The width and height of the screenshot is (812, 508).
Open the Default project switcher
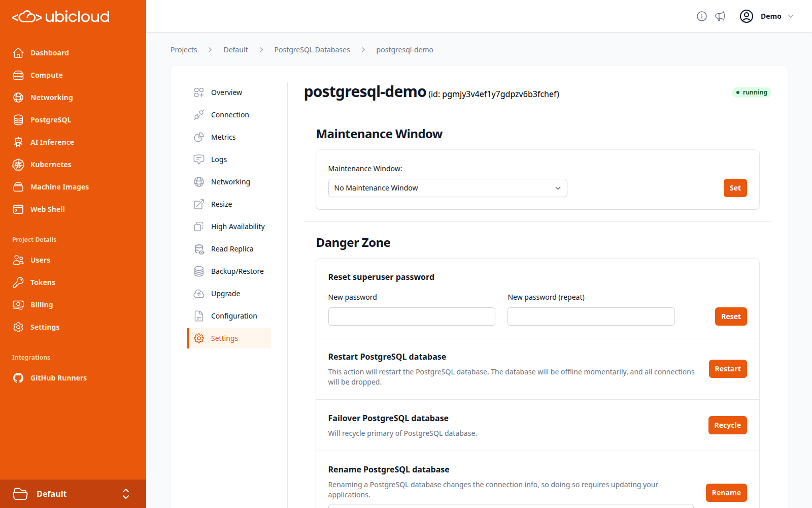point(73,494)
